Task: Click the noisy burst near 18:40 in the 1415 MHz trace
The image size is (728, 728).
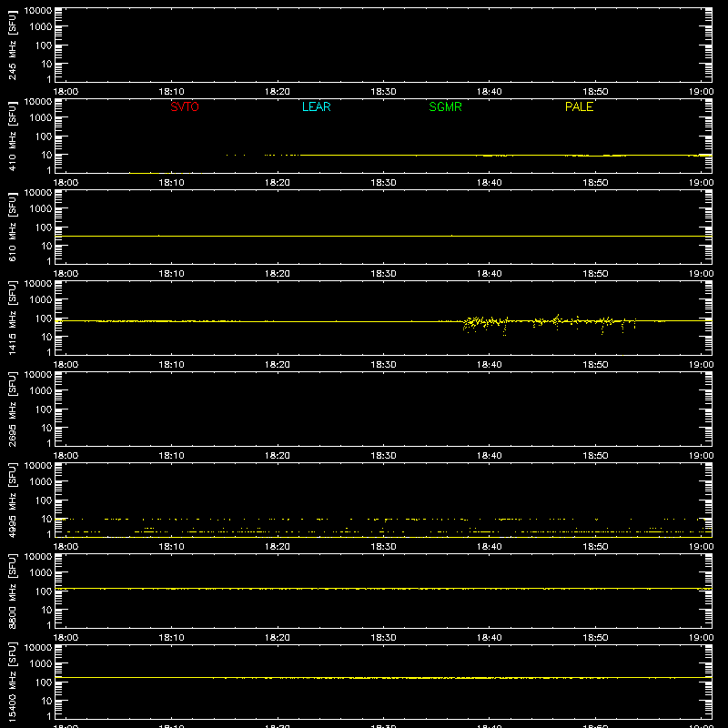Action: [485, 322]
